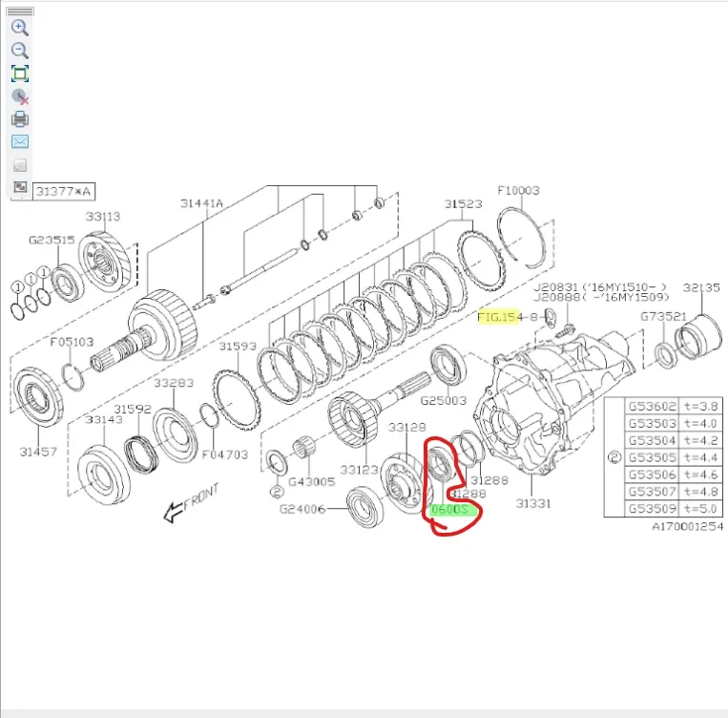
Task: Email the diagram via envelope icon
Action: pyautogui.click(x=19, y=141)
